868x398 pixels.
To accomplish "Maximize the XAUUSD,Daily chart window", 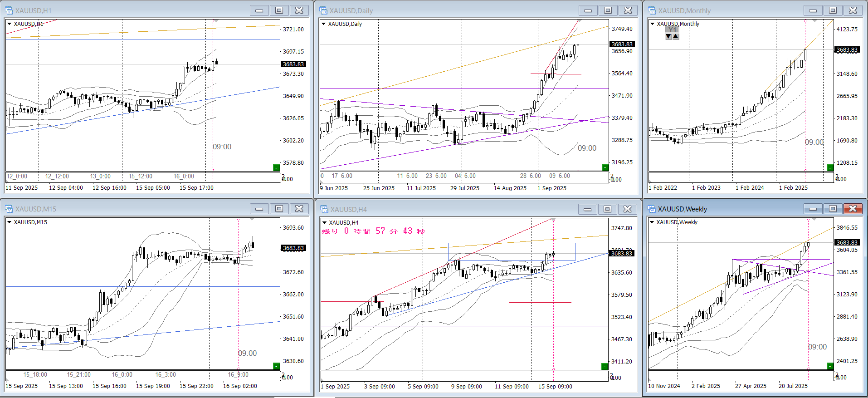I will click(x=608, y=10).
